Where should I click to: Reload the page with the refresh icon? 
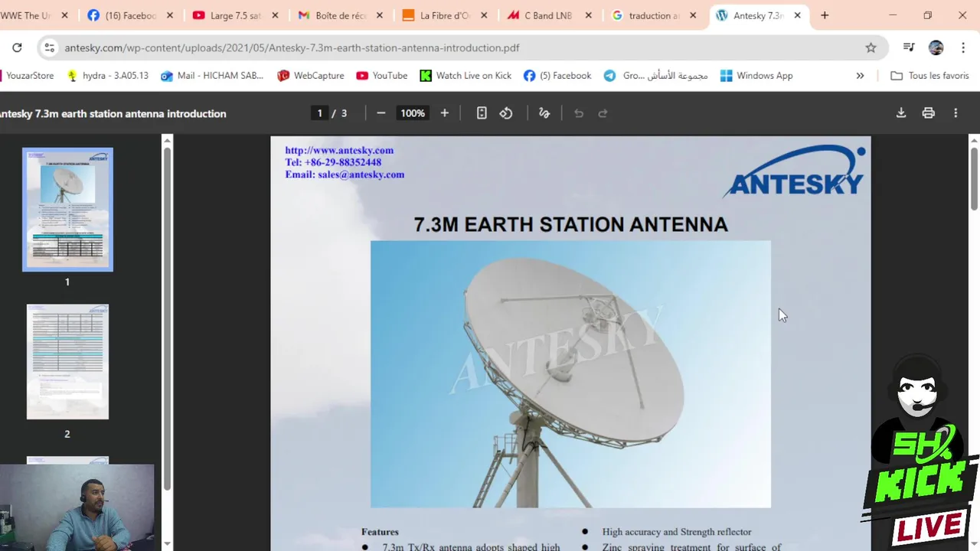click(17, 47)
